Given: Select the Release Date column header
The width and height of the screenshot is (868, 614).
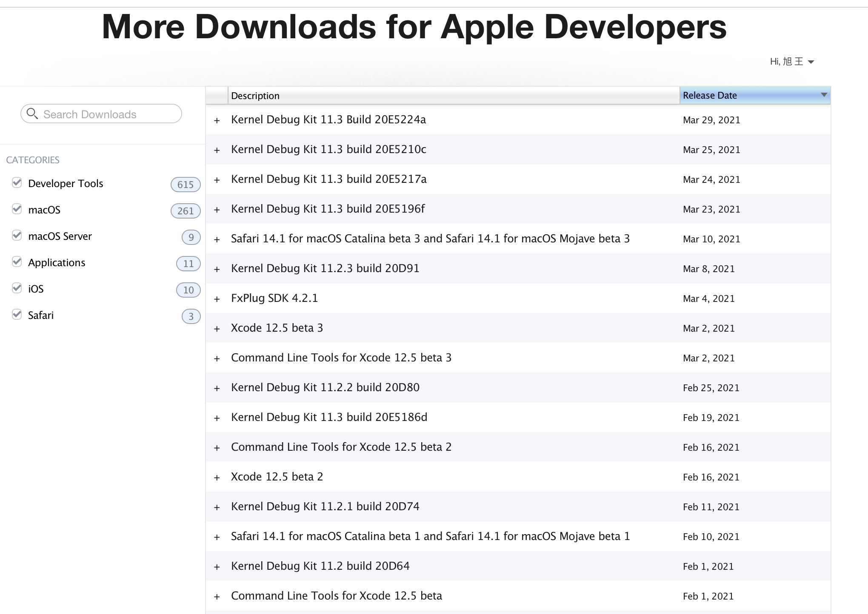Looking at the screenshot, I should 710,95.
